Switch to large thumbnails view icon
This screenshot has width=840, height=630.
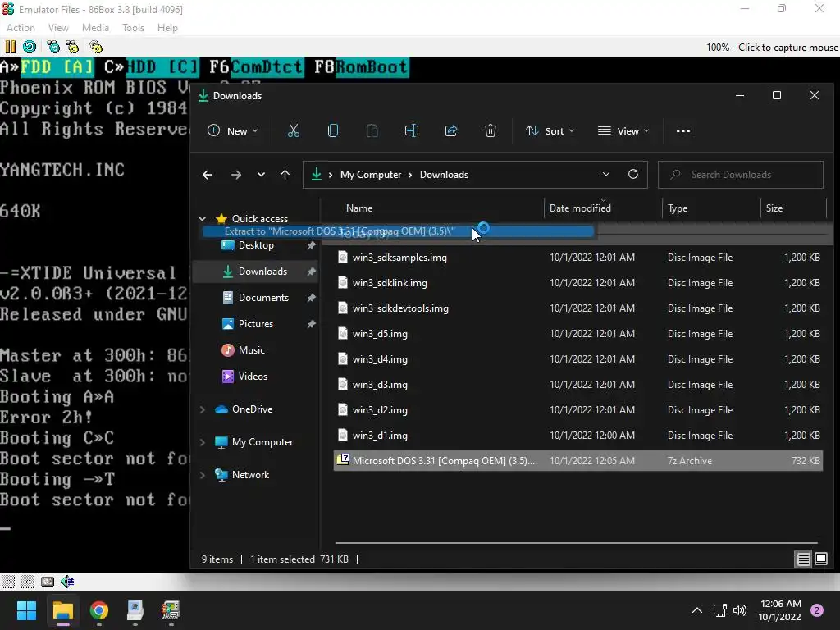[821, 559]
